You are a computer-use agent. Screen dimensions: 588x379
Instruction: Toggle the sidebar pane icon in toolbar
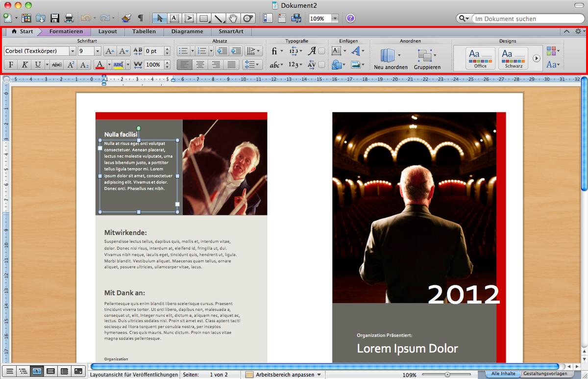pyautogui.click(x=268, y=18)
